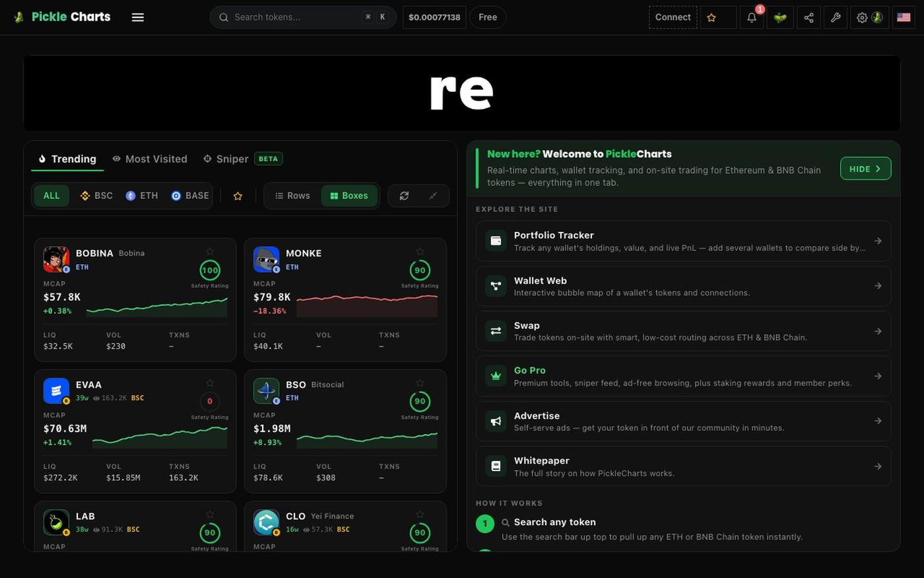Favorite the LAB token card star
Screen dimensions: 924x578
(210, 514)
